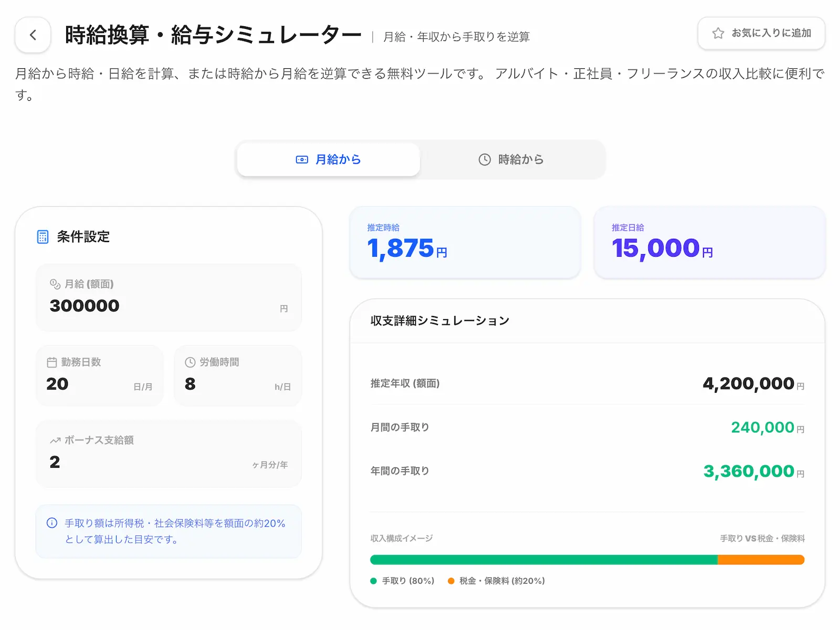
Task: Click the coins icon next to 月給 (額面)
Action: (55, 284)
